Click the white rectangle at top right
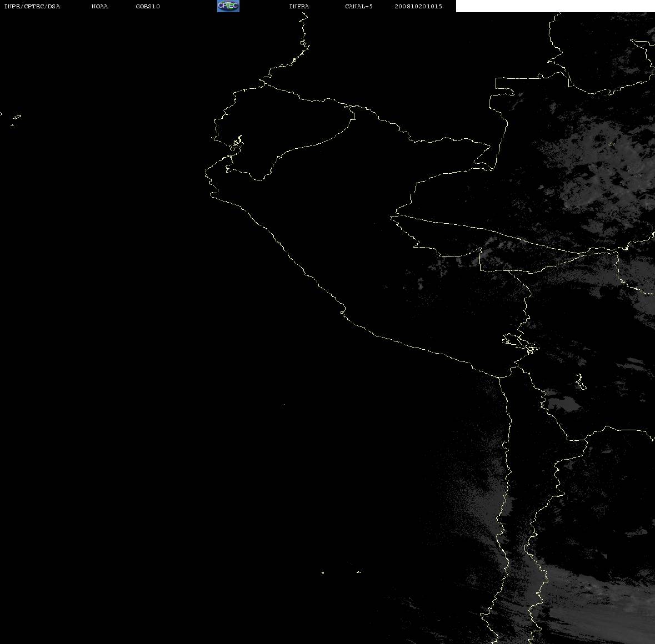This screenshot has height=644, width=655. point(555,6)
